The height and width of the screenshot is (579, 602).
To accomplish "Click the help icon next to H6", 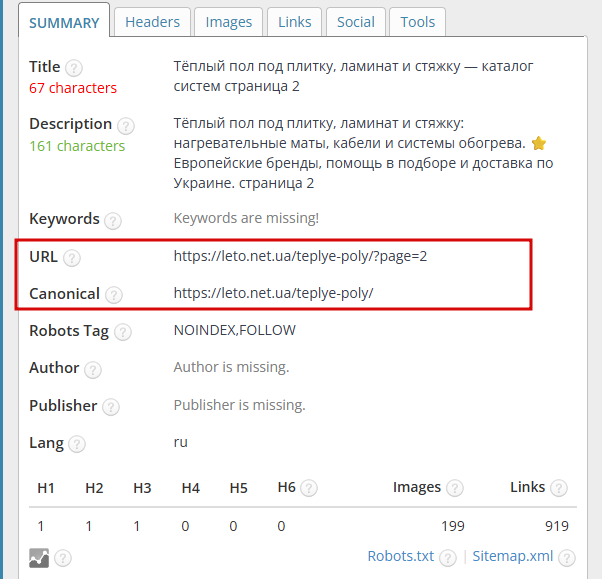I will (x=309, y=488).
